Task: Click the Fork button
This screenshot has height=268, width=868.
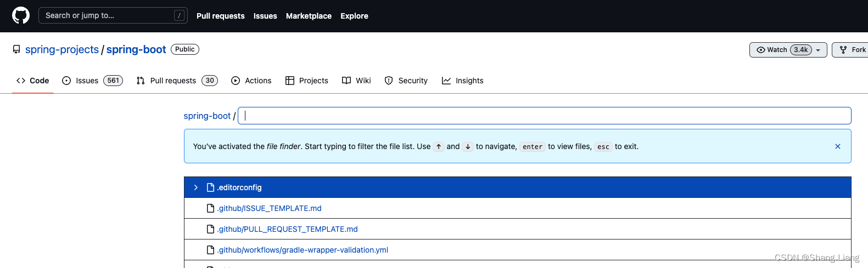Action: (852, 50)
